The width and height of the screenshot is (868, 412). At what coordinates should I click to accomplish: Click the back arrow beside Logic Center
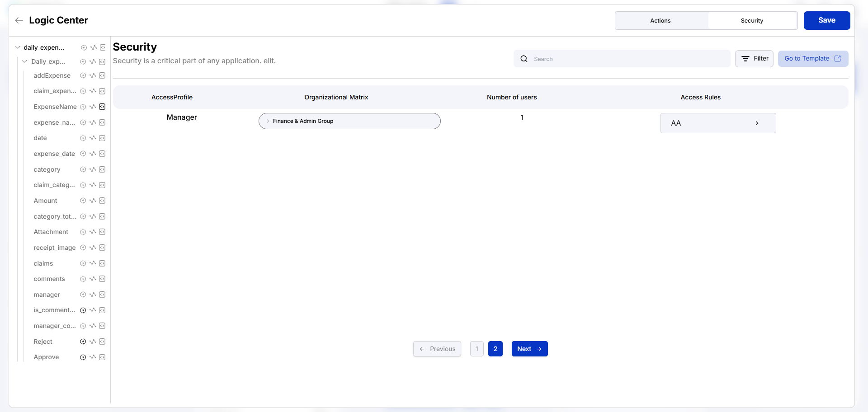[19, 20]
